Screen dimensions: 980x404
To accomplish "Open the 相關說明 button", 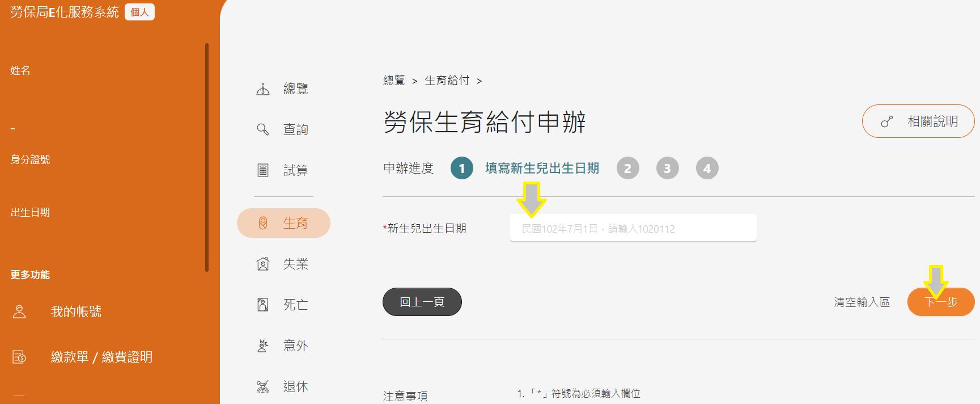I will point(918,121).
